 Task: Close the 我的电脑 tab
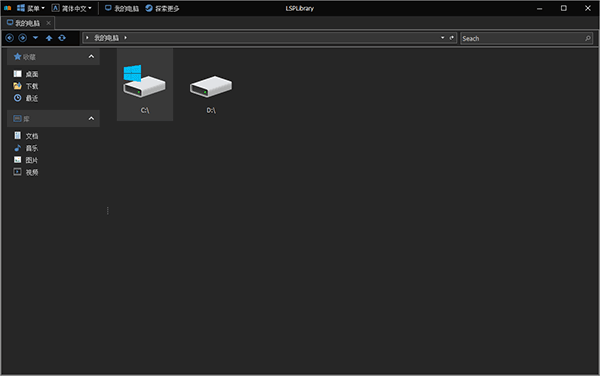pos(49,23)
